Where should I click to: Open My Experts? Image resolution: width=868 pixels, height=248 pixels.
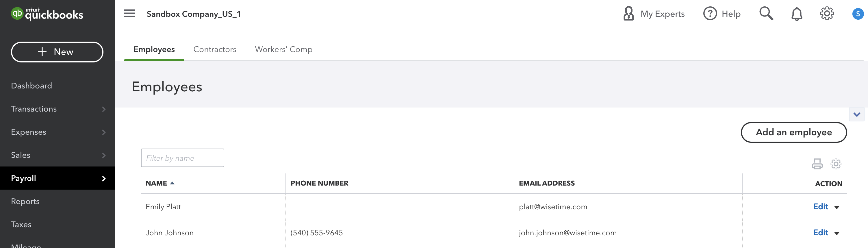pyautogui.click(x=654, y=14)
